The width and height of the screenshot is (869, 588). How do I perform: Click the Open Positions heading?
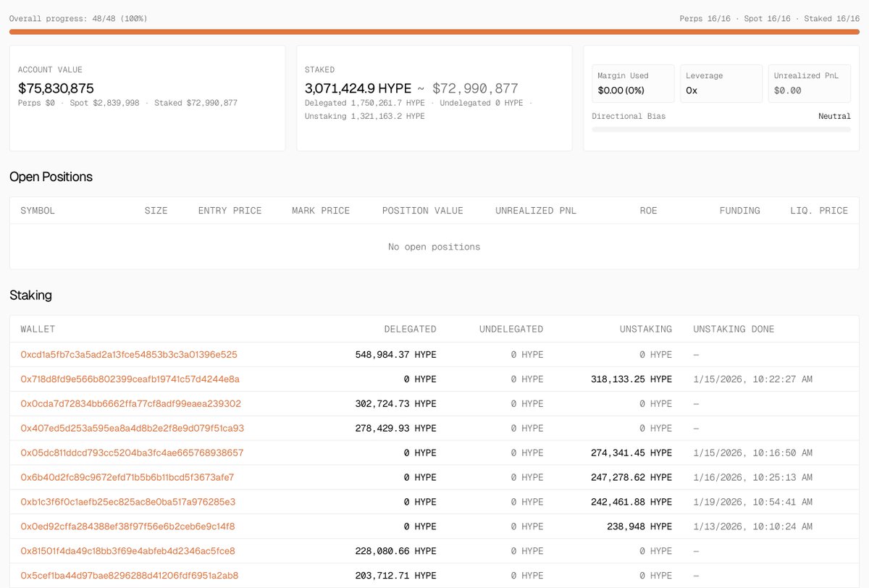click(51, 177)
